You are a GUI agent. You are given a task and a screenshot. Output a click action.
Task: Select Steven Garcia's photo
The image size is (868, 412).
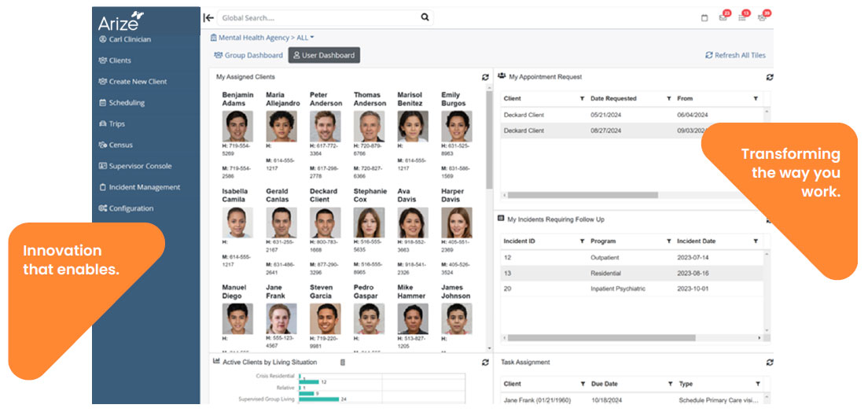pos(325,318)
